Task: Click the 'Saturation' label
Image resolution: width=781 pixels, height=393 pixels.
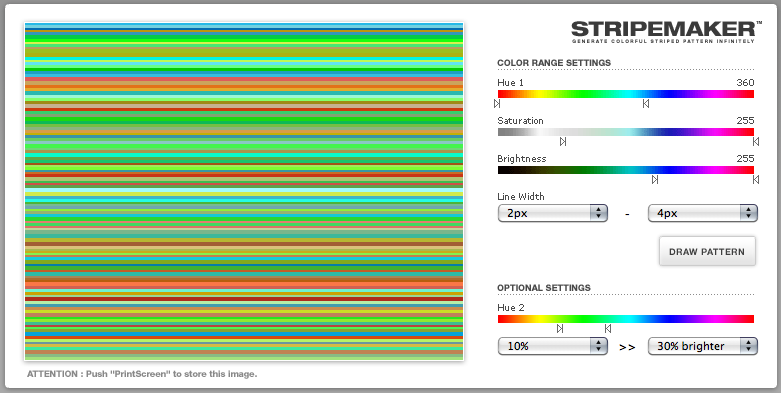Action: (520, 121)
